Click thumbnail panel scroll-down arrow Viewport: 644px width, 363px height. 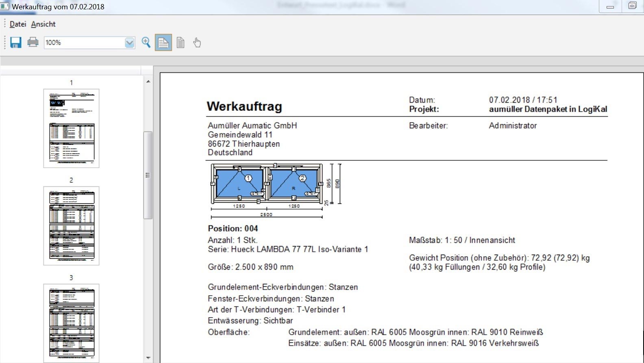pyautogui.click(x=148, y=358)
